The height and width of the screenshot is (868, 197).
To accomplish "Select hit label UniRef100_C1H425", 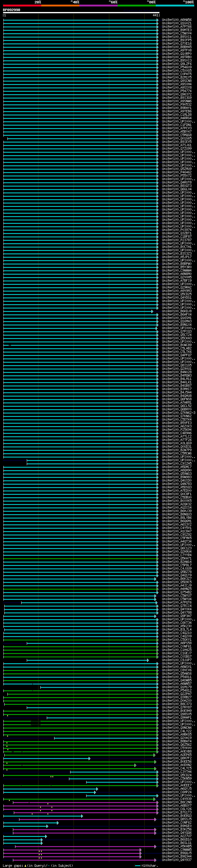I will click(177, 650).
